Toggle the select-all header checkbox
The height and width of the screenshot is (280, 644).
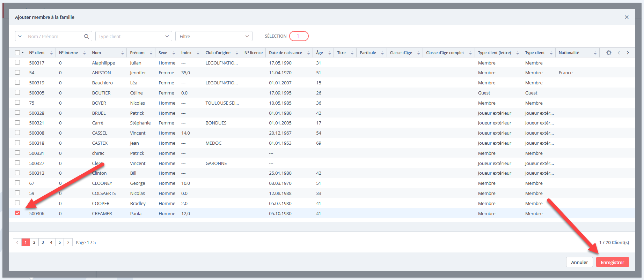click(17, 53)
